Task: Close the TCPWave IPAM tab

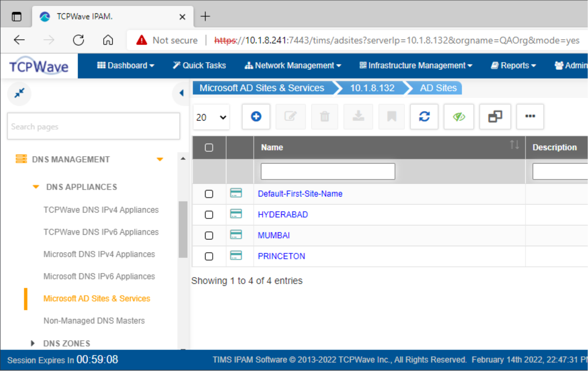Action: (182, 17)
